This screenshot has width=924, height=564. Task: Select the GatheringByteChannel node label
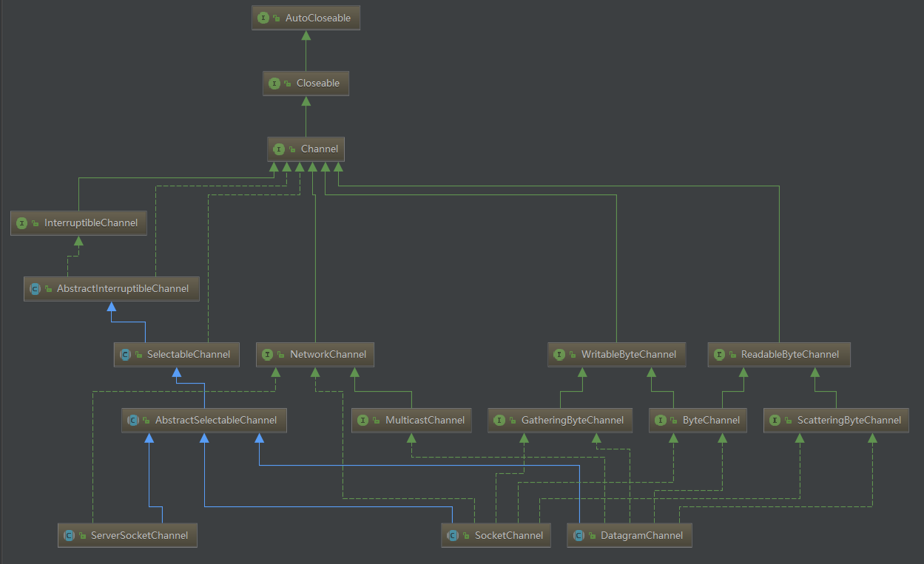[573, 421]
